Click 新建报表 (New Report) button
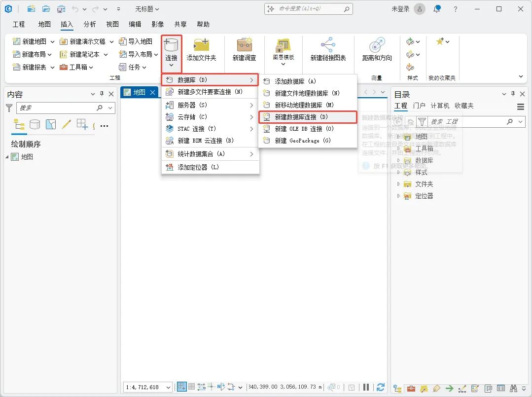This screenshot has width=532, height=397. (30, 67)
